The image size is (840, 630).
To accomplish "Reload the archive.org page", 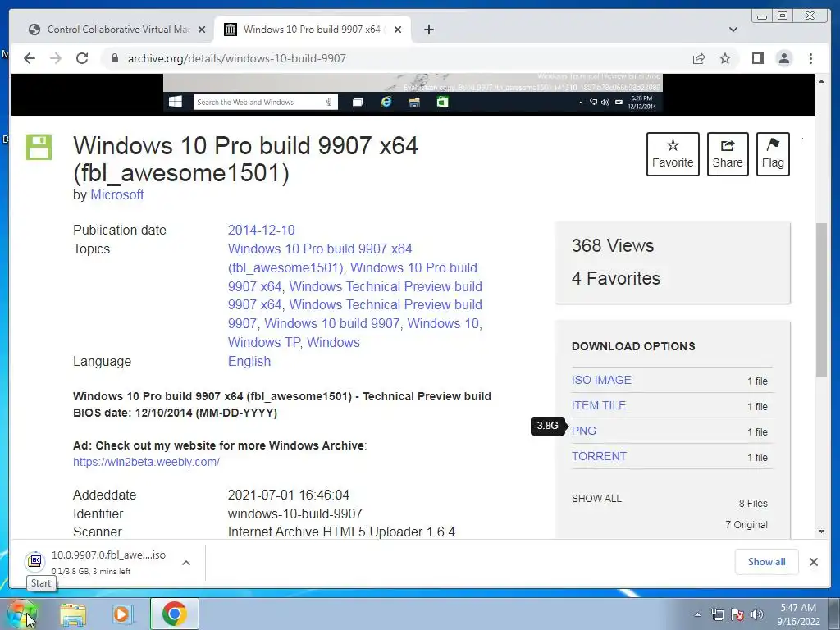I will click(82, 58).
